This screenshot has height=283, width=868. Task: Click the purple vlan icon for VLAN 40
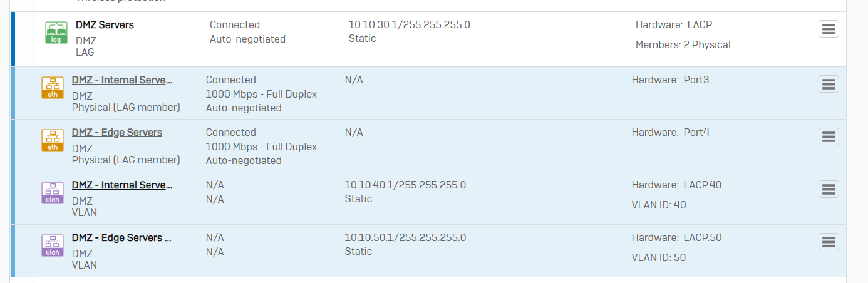coord(53,193)
